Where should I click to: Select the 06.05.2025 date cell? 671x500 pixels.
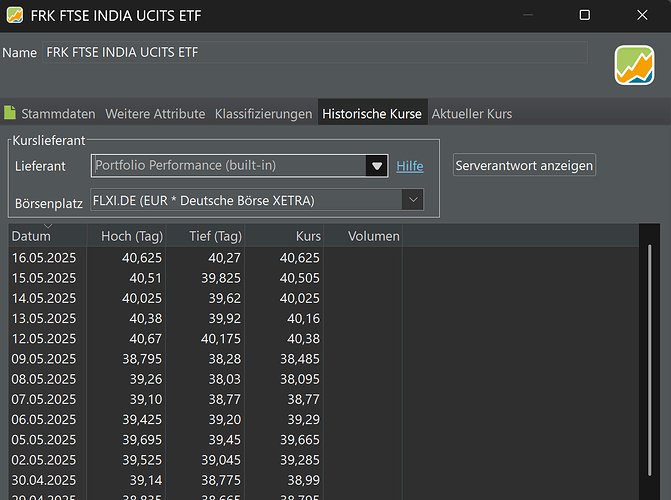pyautogui.click(x=44, y=419)
